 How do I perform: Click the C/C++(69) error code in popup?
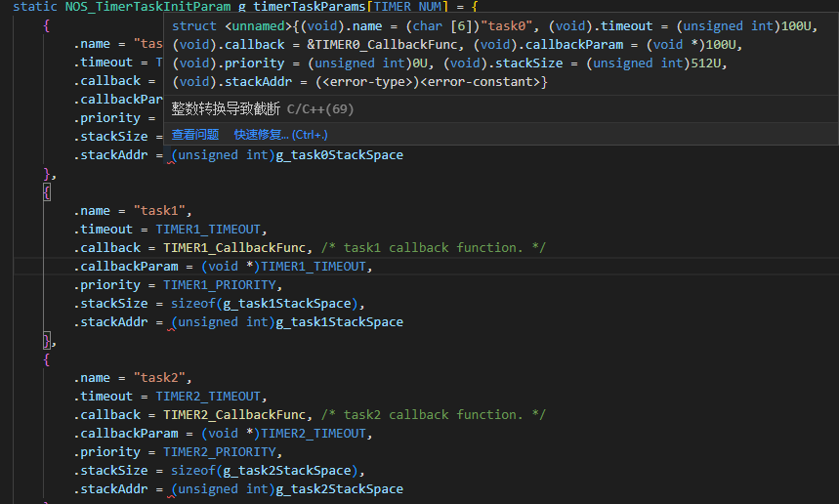point(320,109)
